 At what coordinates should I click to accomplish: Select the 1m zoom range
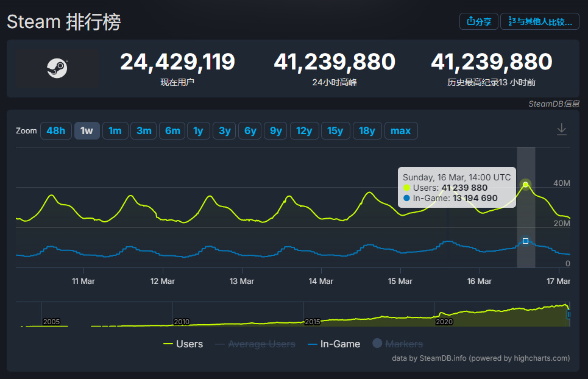pos(115,131)
